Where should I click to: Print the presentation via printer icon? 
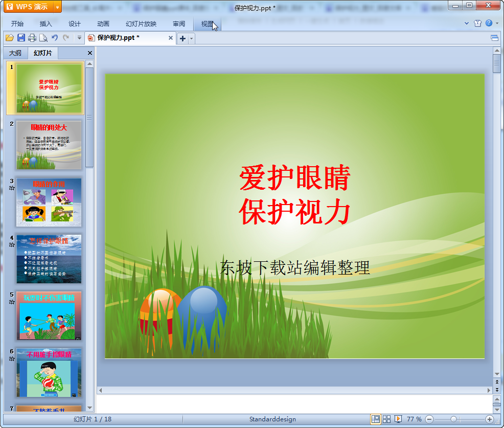(32, 38)
